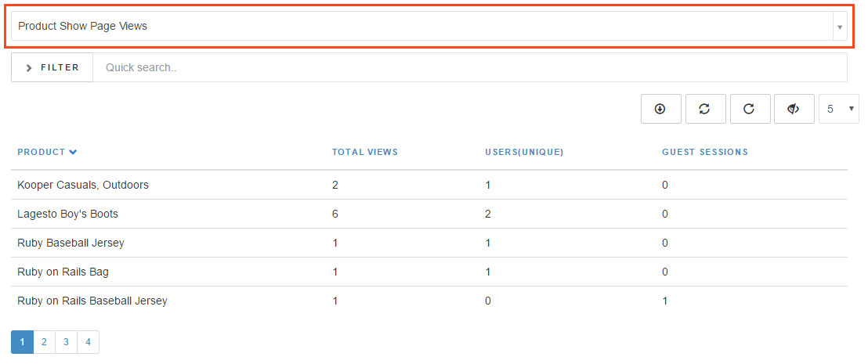Go to pagination page 1
Viewport: 868px width, 364px height.
coord(22,342)
